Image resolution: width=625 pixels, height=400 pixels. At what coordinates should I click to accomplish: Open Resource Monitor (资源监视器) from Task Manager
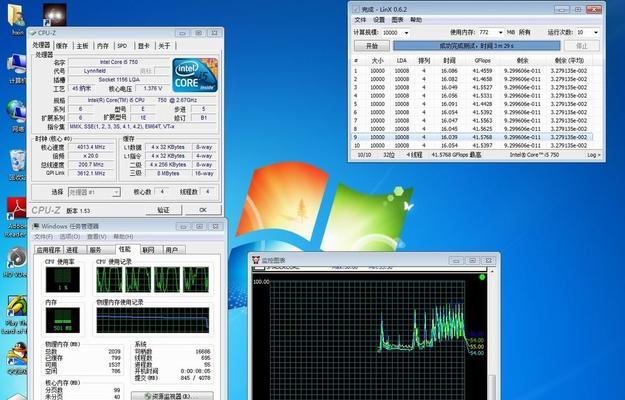[x=172, y=396]
